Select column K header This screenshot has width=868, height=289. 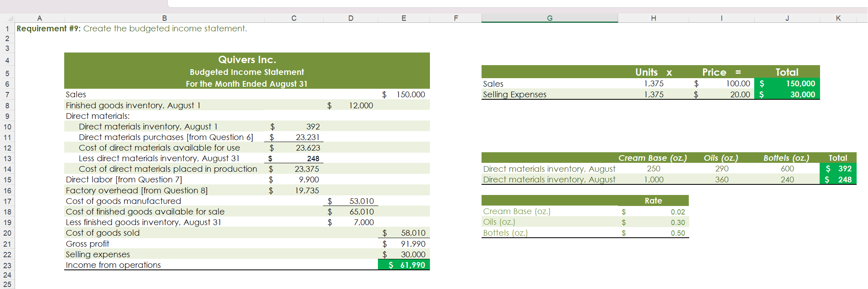click(838, 18)
